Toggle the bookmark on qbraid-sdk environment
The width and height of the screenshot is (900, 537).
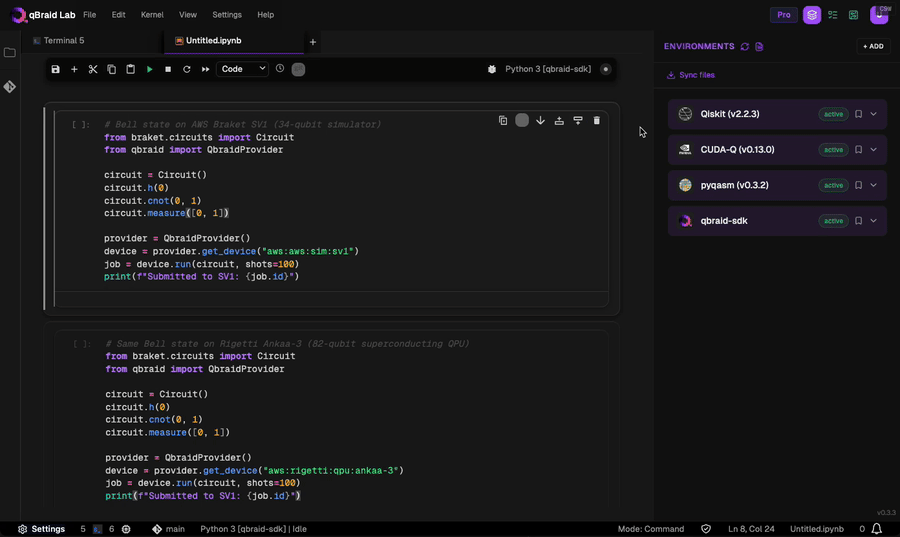859,221
